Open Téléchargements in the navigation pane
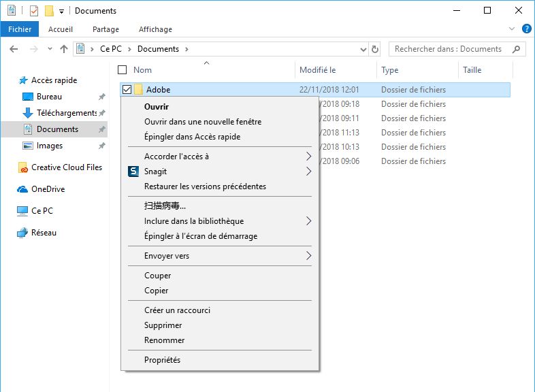Screen dimensions: 535x392 67,113
